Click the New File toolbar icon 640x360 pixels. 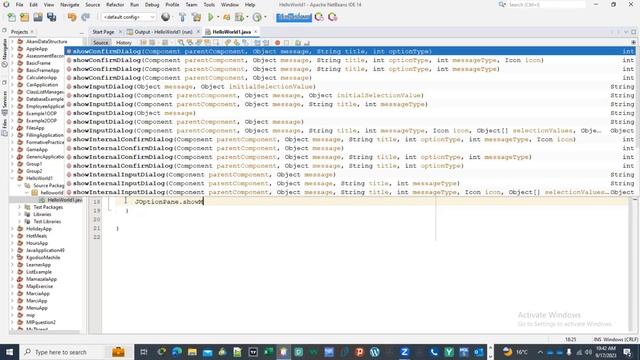pos(11,17)
